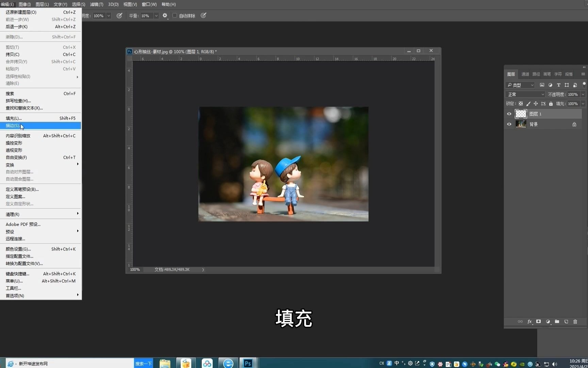
Task: Expand the 不透明度 opacity slider arrow
Action: coord(583,94)
